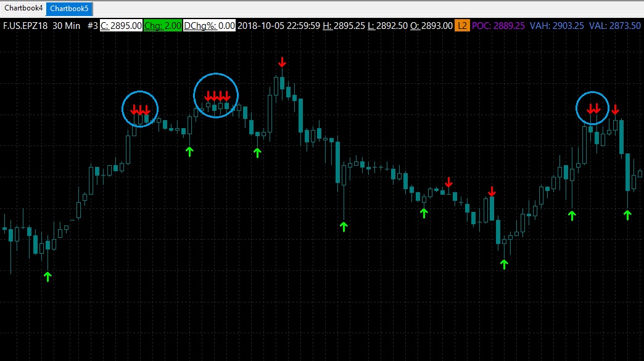Click the orange L2 indicator badge
Screen dimensions: 644x361
click(x=462, y=26)
